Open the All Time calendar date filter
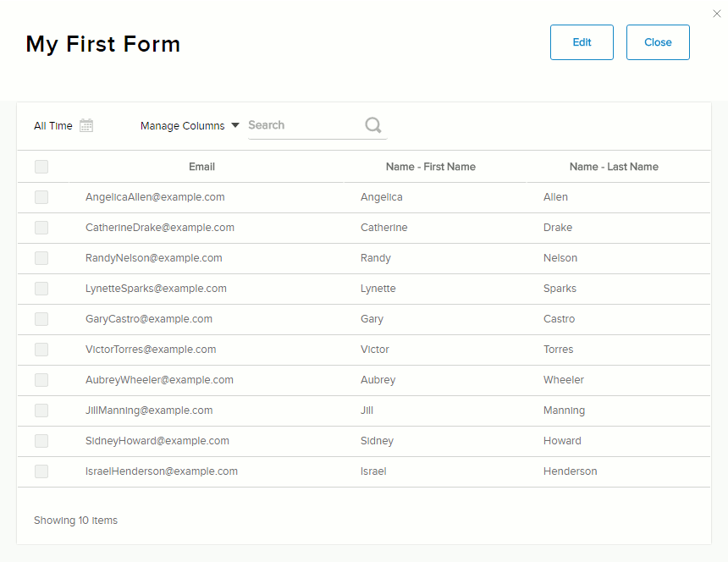The image size is (728, 562). (x=86, y=125)
